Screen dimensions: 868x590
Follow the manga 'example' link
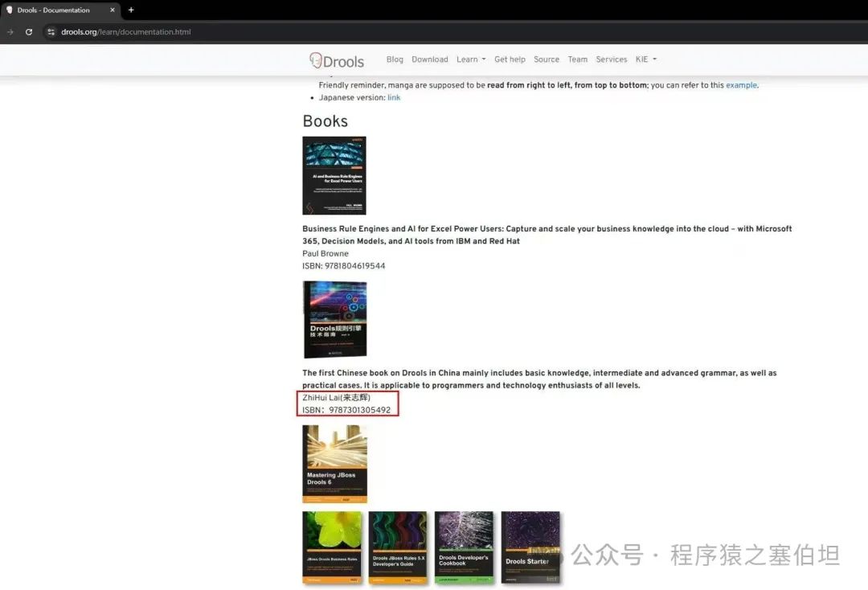(x=741, y=85)
